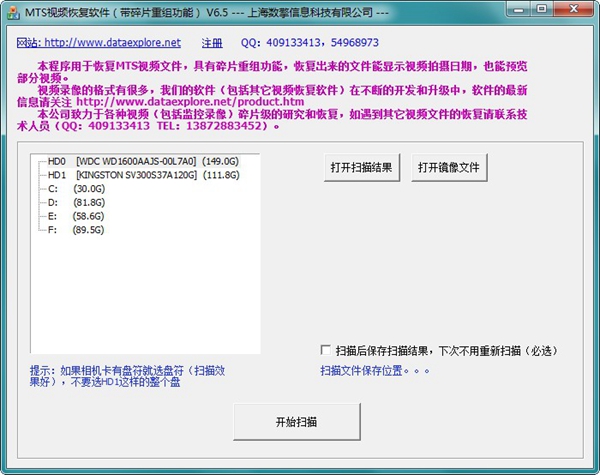Click the 提示 hint text below the list
The width and height of the screenshot is (600, 475).
click(128, 376)
